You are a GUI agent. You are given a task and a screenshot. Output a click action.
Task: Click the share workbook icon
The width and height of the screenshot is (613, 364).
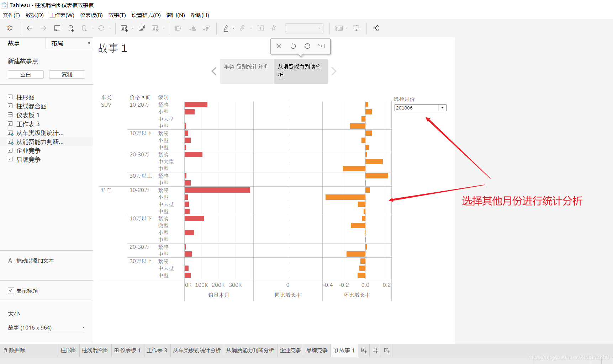376,28
